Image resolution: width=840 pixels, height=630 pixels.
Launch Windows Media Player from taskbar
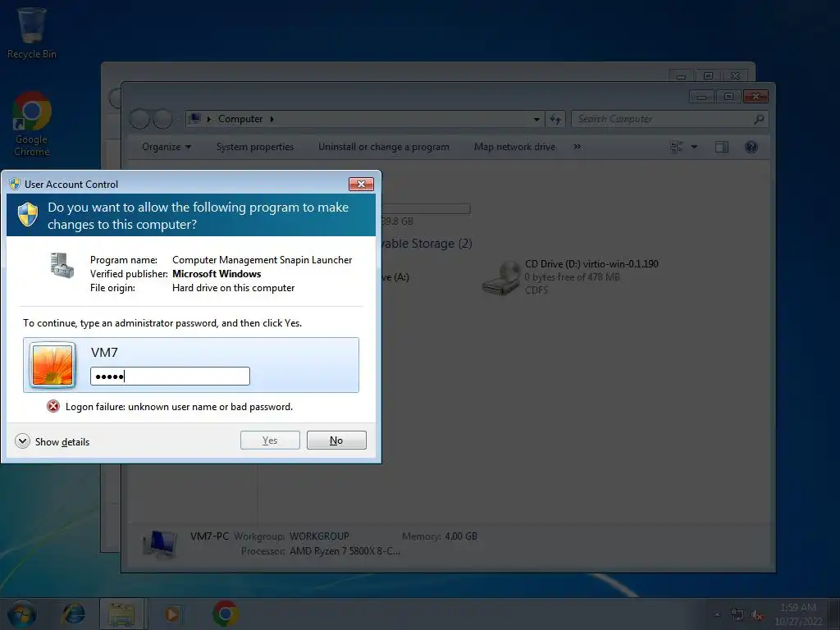tap(172, 614)
